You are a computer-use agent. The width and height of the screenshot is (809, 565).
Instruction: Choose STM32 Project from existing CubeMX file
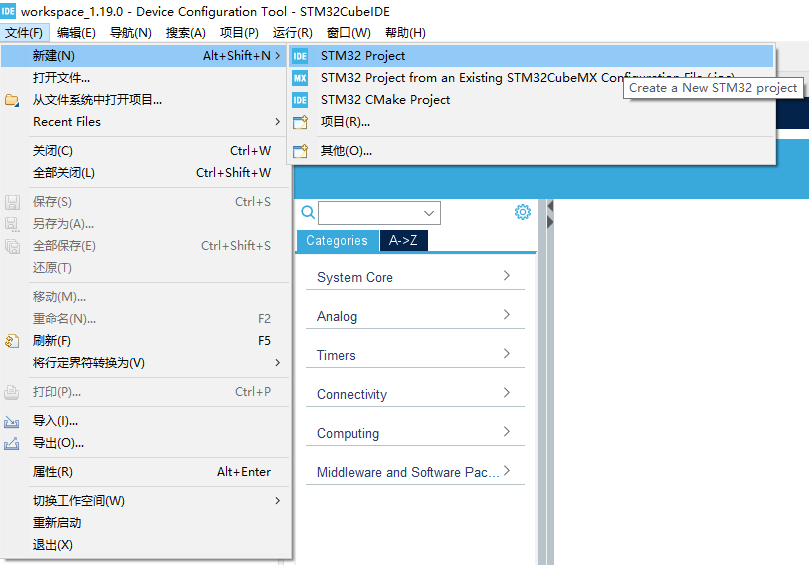531,78
